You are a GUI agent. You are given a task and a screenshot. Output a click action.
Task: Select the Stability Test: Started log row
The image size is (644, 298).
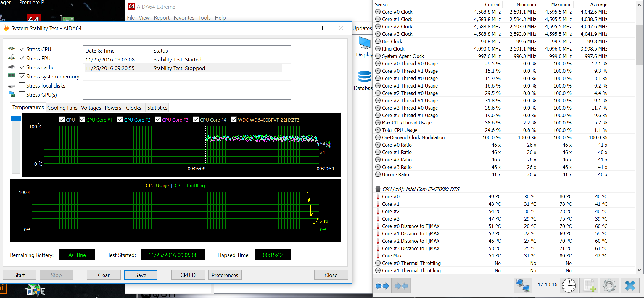click(x=183, y=60)
